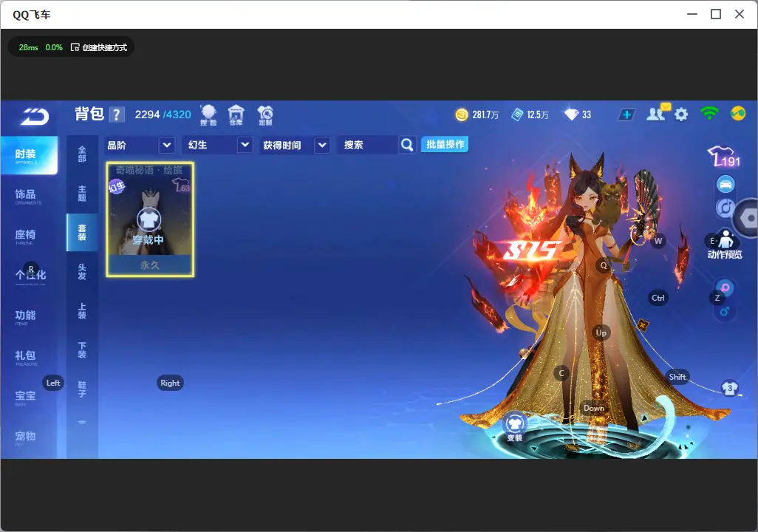Expand the 品阶 grade dropdown
This screenshot has width=758, height=532.
pos(166,145)
